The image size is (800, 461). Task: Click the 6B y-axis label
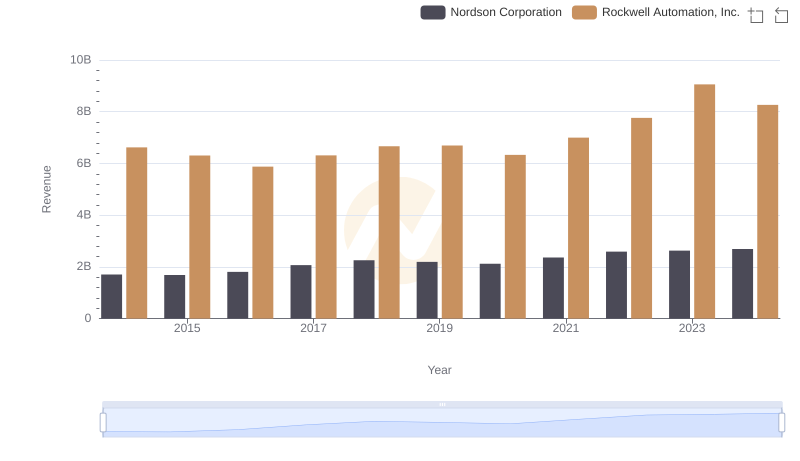tap(84, 163)
